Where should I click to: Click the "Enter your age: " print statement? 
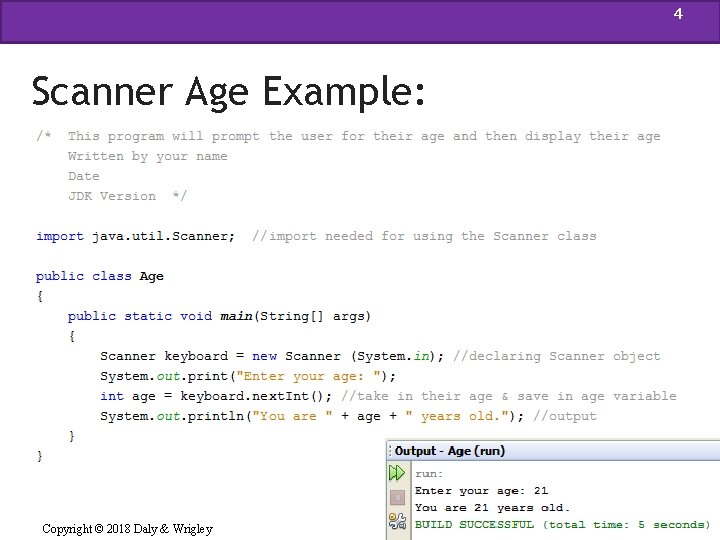click(248, 377)
